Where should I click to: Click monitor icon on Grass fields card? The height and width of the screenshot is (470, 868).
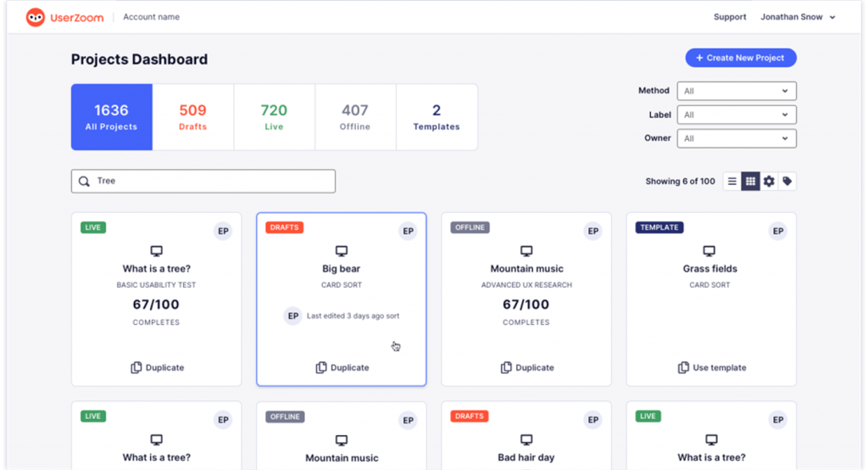coord(709,251)
